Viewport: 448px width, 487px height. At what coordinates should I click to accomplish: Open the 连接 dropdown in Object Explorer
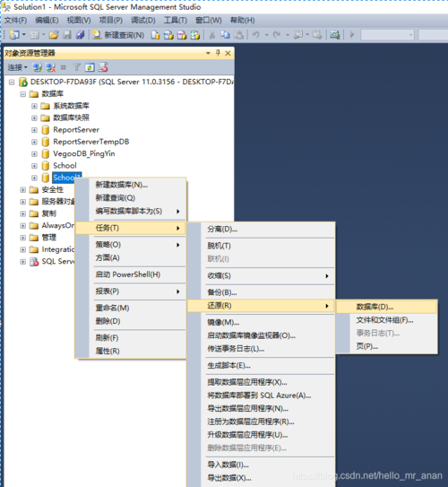pyautogui.click(x=17, y=67)
